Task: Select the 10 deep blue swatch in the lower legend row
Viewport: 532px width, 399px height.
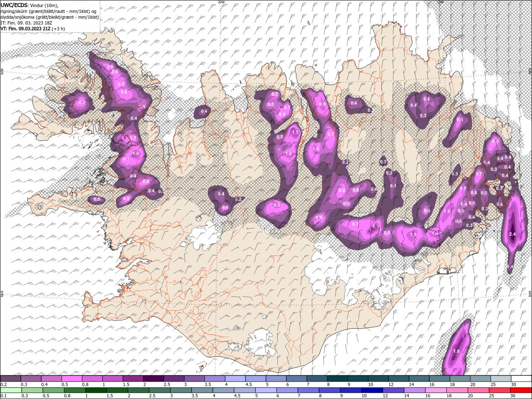Action: coord(372,390)
